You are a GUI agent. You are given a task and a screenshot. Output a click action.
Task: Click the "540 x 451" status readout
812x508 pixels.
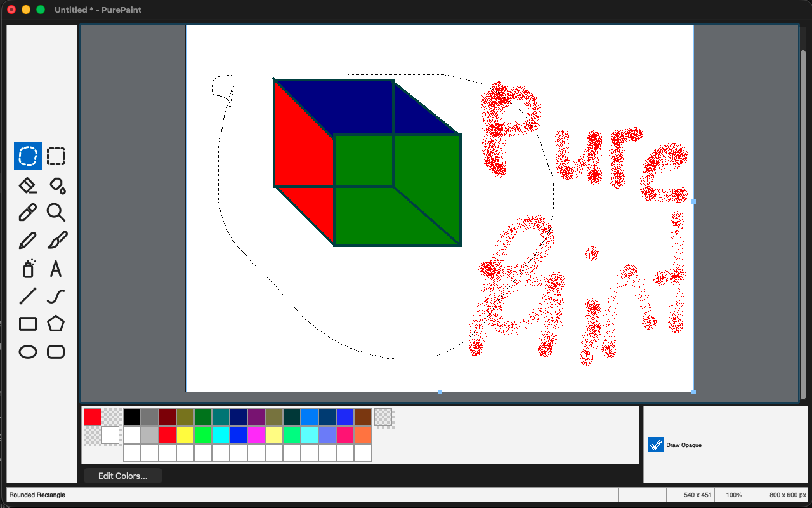point(698,495)
